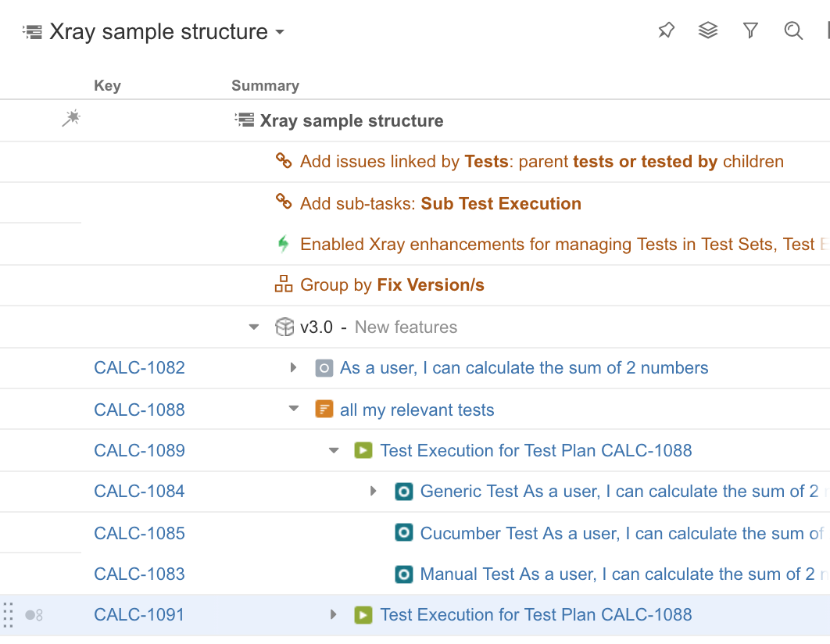
Task: Click the v3.0 version box icon
Action: click(284, 327)
